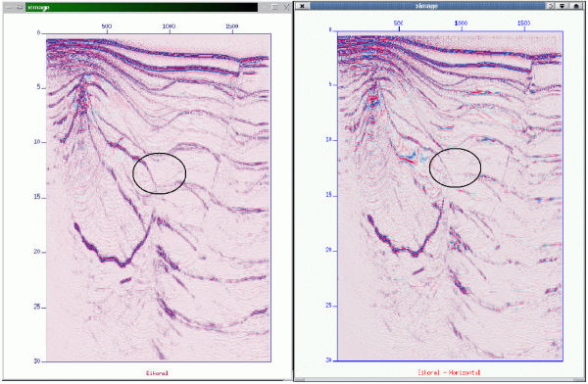Click the 20 depth label on left plot axis

(x=37, y=252)
